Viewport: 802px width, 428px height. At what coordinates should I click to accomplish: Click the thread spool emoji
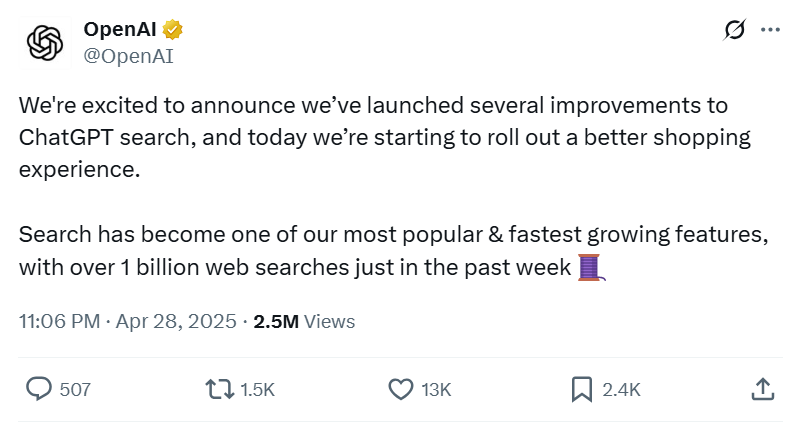(591, 268)
